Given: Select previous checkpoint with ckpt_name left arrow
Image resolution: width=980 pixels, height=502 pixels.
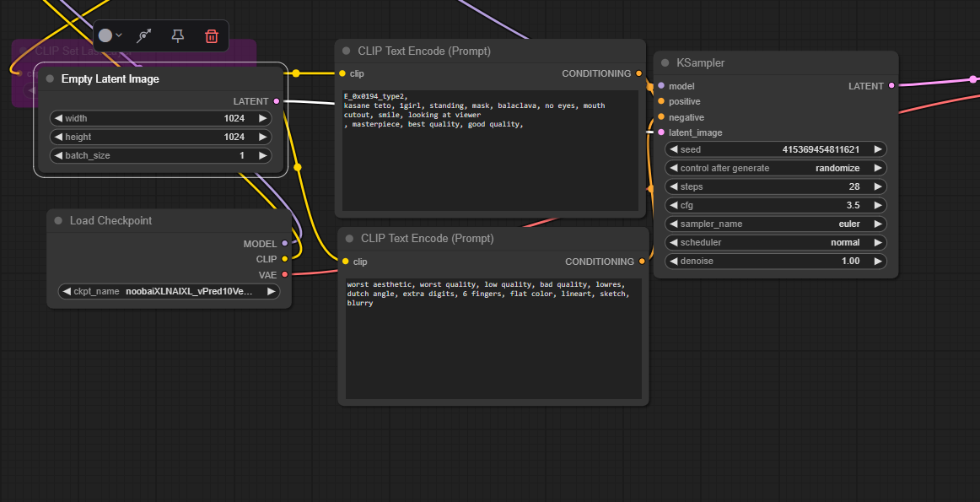Looking at the screenshot, I should click(67, 291).
